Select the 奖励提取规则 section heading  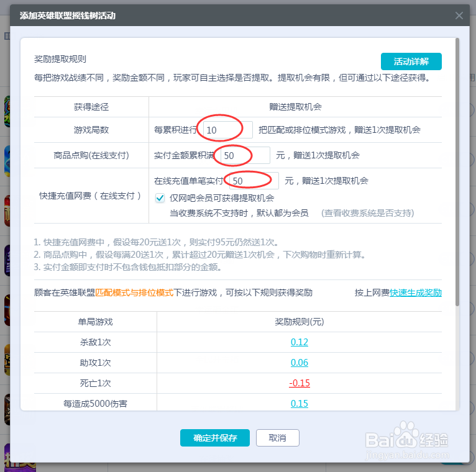[x=60, y=59]
